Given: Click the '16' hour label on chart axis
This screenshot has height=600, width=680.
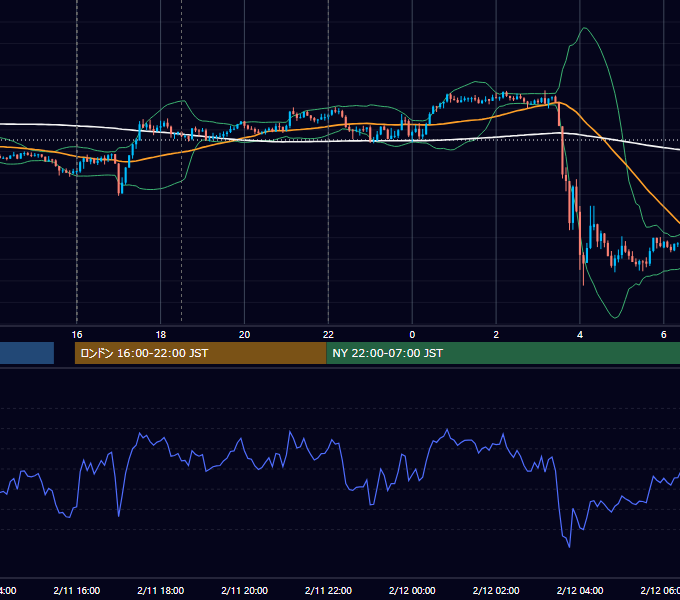Looking at the screenshot, I should [x=77, y=335].
